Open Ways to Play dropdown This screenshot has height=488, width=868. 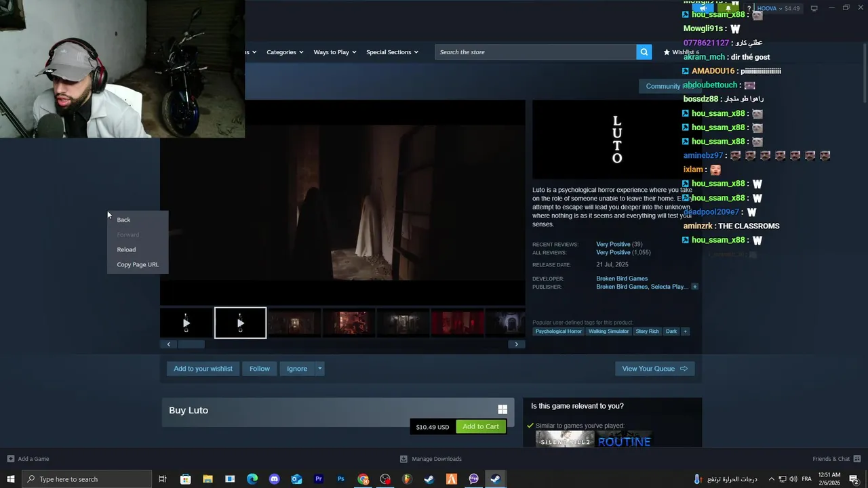pyautogui.click(x=335, y=52)
